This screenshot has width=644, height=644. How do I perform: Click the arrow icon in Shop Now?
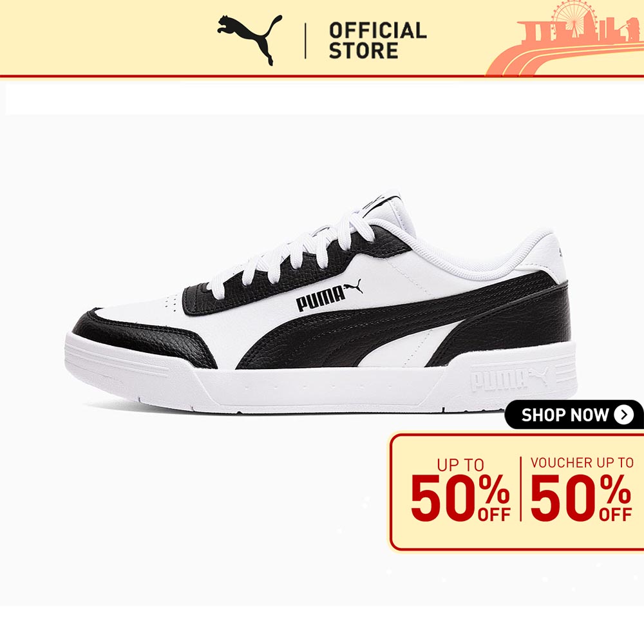click(623, 415)
